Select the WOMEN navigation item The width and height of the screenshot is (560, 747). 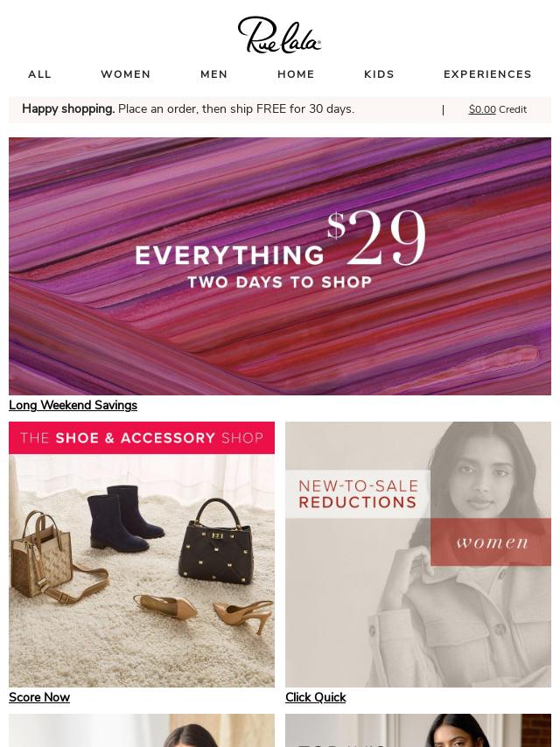coord(126,74)
